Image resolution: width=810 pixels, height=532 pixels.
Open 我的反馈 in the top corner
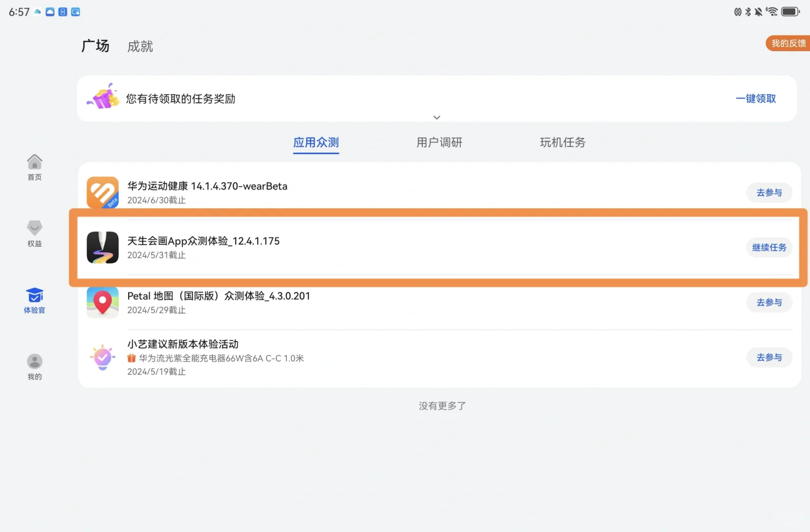(787, 43)
